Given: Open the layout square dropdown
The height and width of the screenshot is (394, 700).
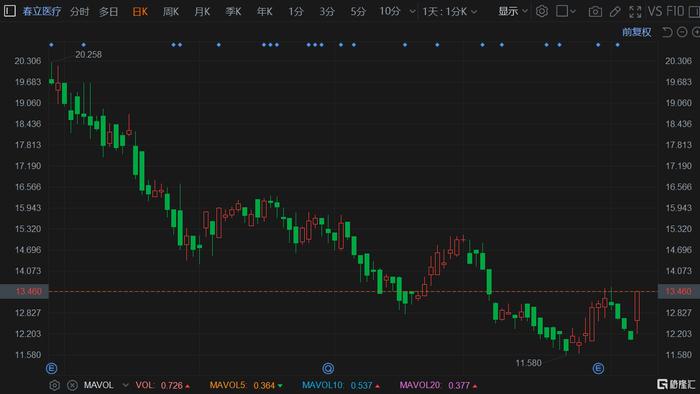Looking at the screenshot, I should [566, 11].
